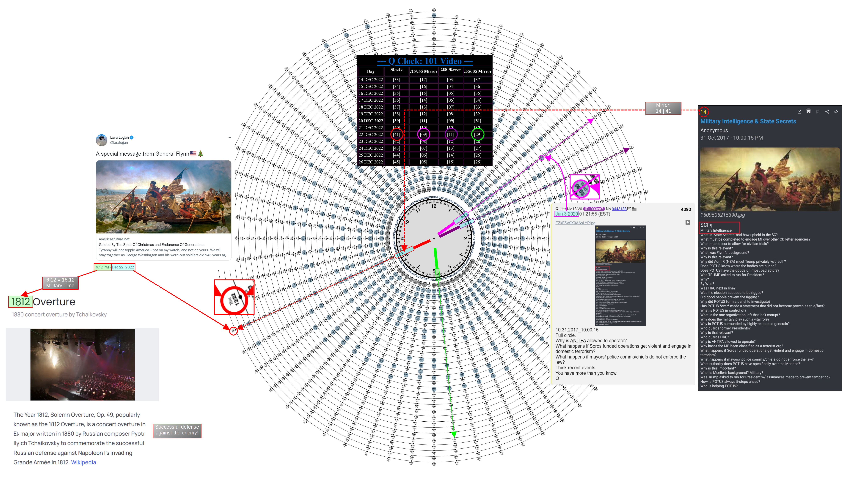Download the image in post 4393
Viewport: 868px width, 477px height.
coord(688,222)
